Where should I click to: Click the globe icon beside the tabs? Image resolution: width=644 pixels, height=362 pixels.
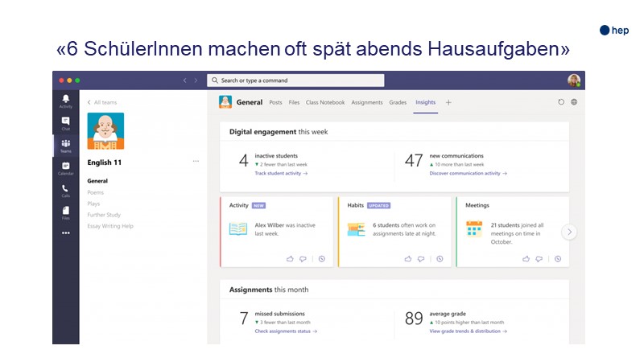pos(574,102)
